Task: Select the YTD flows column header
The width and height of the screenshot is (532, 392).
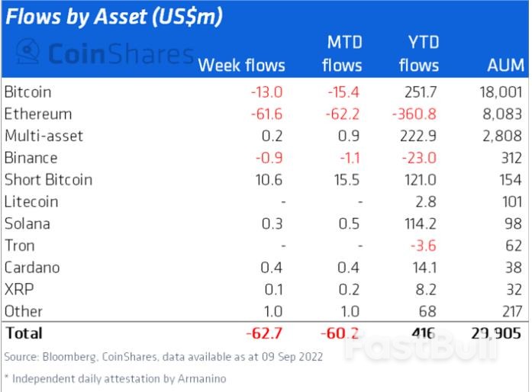Action: pos(418,54)
